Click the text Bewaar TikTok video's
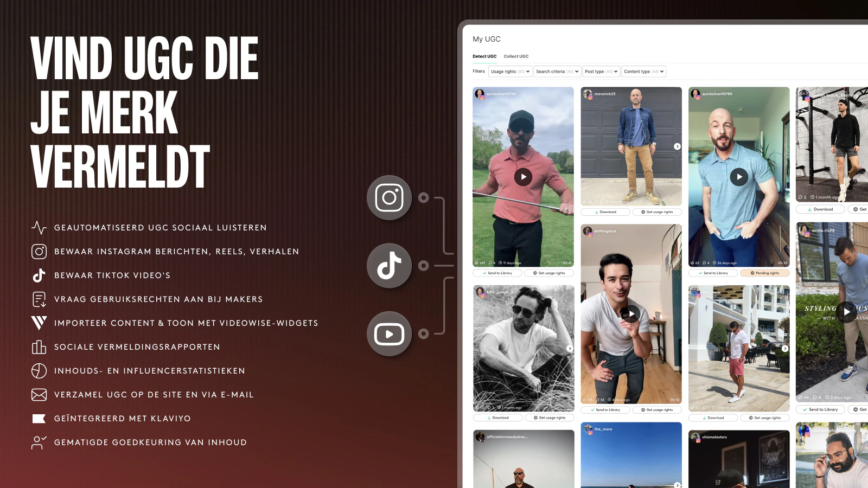This screenshot has width=868, height=488. click(112, 275)
